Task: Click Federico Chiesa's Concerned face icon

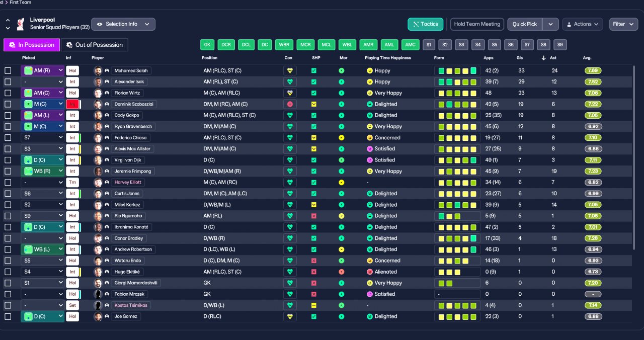Action: click(x=370, y=138)
